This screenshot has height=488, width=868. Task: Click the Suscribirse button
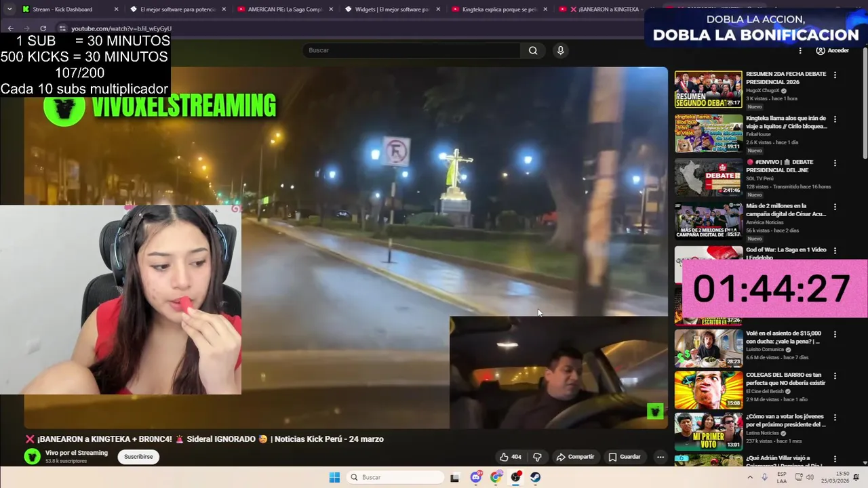[x=138, y=457]
